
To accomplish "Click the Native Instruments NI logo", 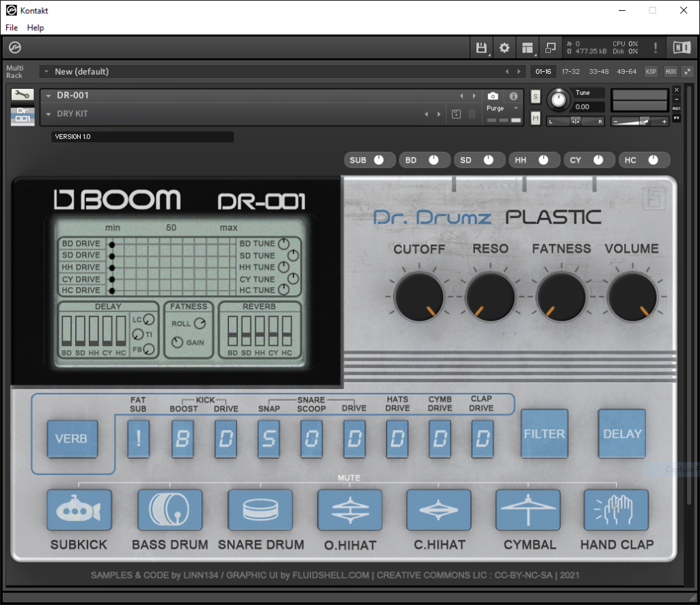I will tap(682, 47).
